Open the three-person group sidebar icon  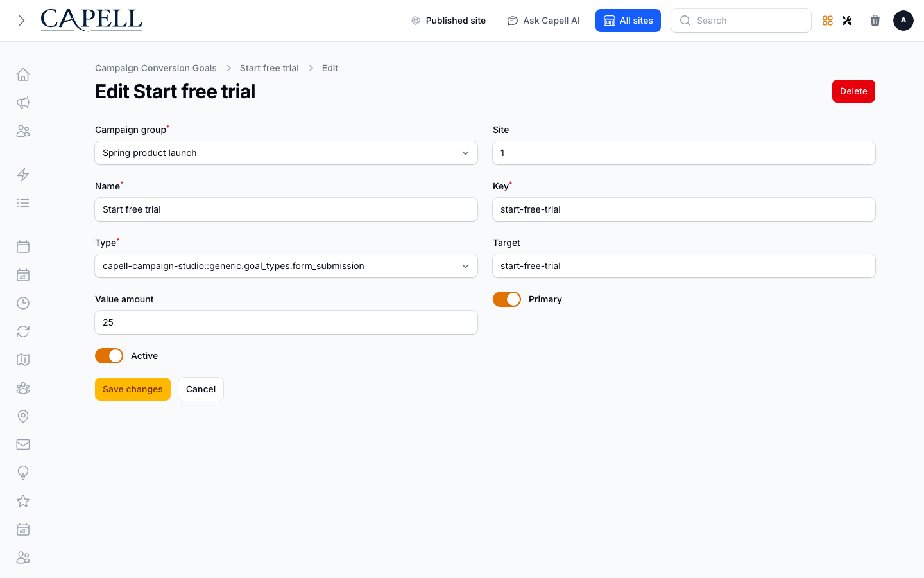23,388
